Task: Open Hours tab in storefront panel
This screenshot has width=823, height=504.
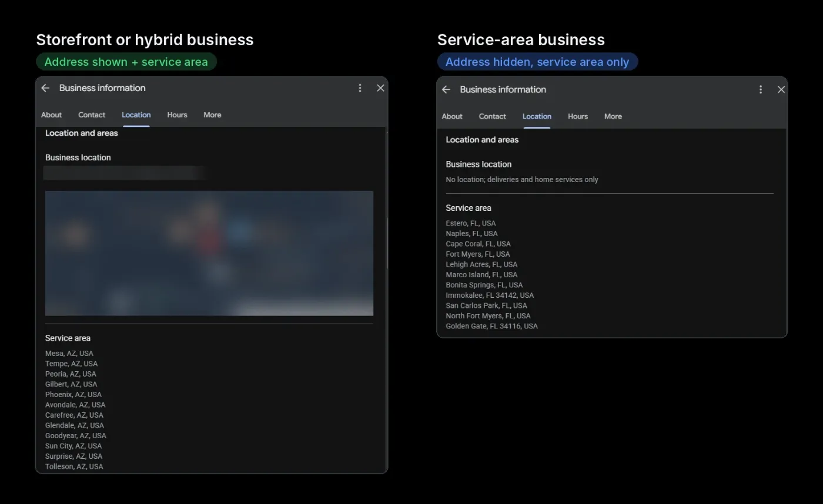Action: coord(177,115)
